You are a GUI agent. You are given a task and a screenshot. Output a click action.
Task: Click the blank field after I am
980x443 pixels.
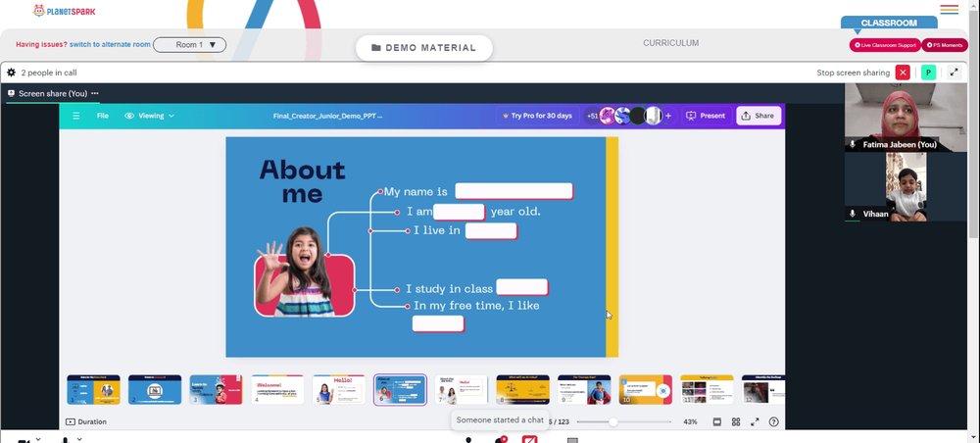[459, 212]
